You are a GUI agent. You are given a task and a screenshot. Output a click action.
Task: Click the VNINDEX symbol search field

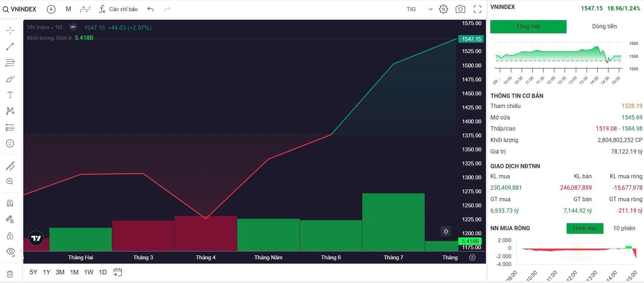pos(20,9)
